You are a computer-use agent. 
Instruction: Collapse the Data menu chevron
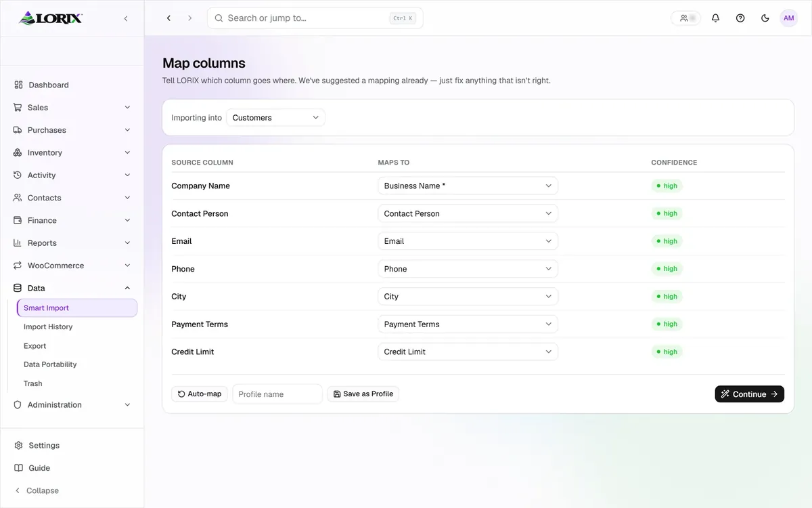coord(127,288)
